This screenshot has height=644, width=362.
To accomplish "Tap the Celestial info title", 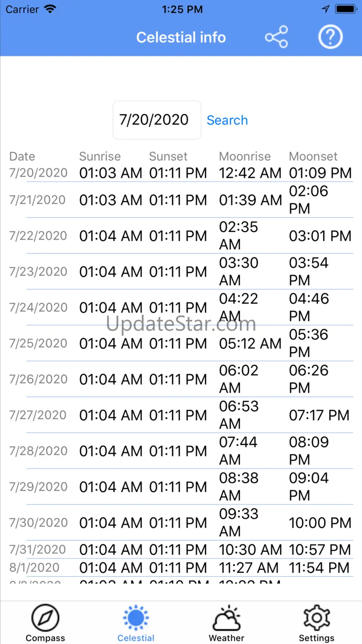I will [x=181, y=37].
